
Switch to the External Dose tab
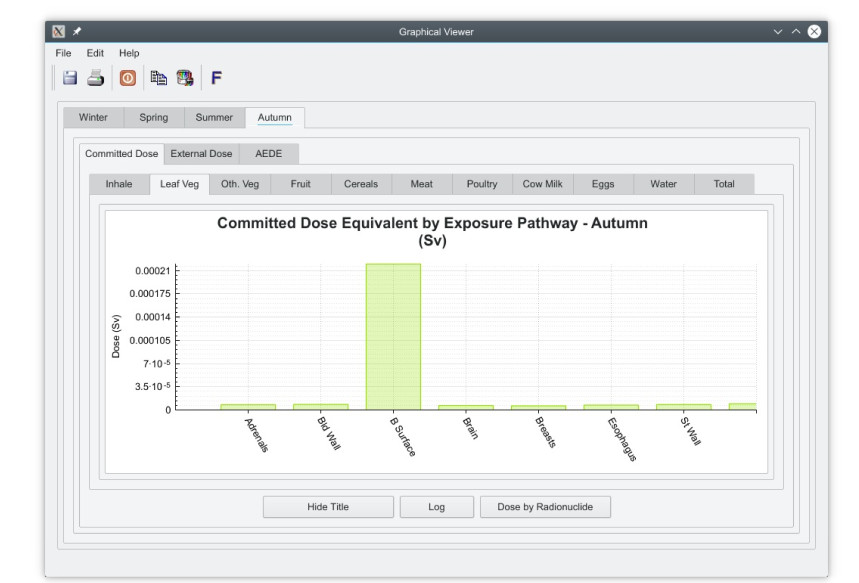201,154
